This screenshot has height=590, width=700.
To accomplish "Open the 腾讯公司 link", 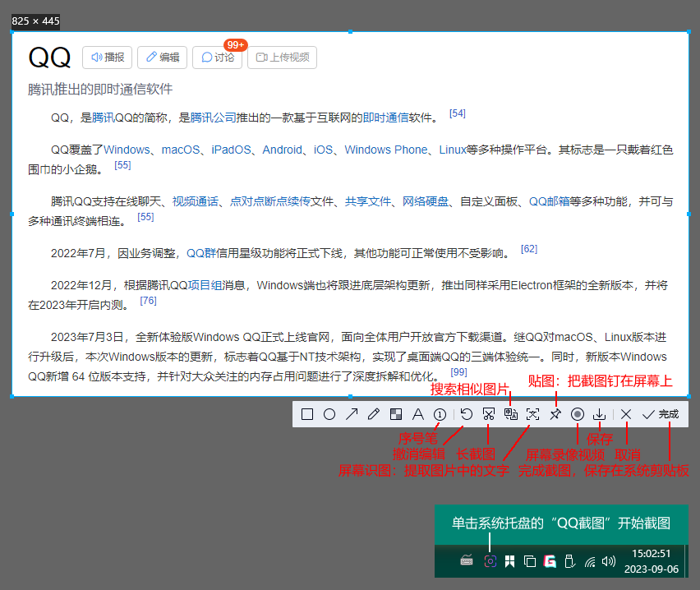I will pos(214,118).
